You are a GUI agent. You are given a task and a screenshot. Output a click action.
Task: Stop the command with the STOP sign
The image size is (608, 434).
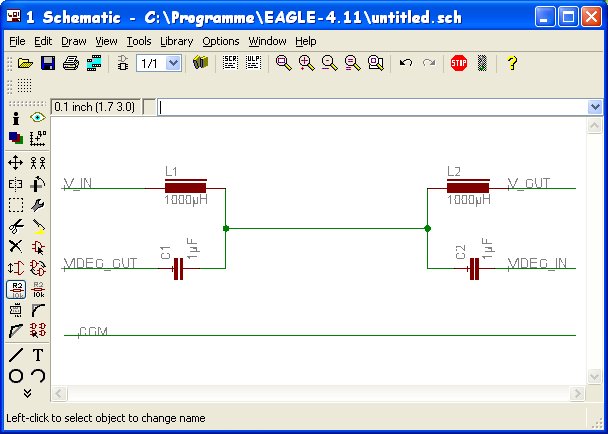pos(459,63)
